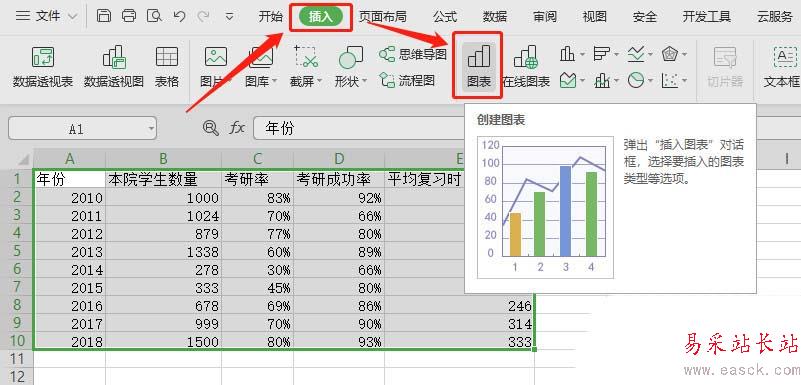Image resolution: width=801 pixels, height=385 pixels.
Task: Click the 表格 table button
Action: [x=167, y=66]
